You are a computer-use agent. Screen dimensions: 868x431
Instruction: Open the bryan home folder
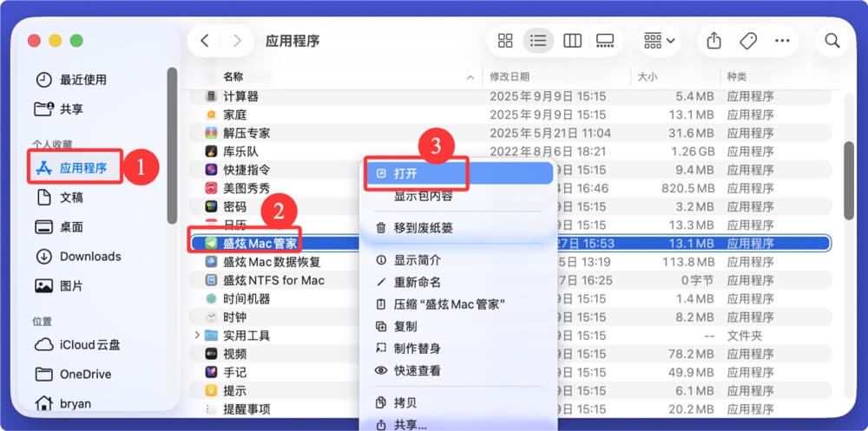(62, 403)
